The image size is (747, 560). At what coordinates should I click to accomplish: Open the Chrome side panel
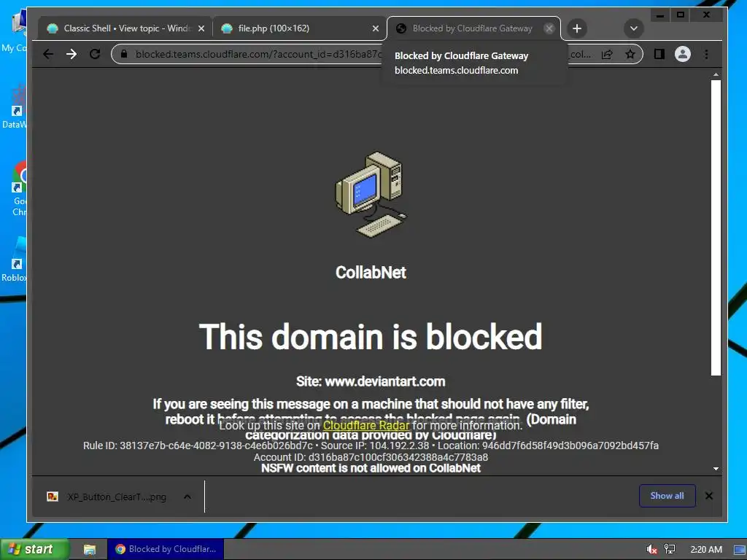coord(659,54)
